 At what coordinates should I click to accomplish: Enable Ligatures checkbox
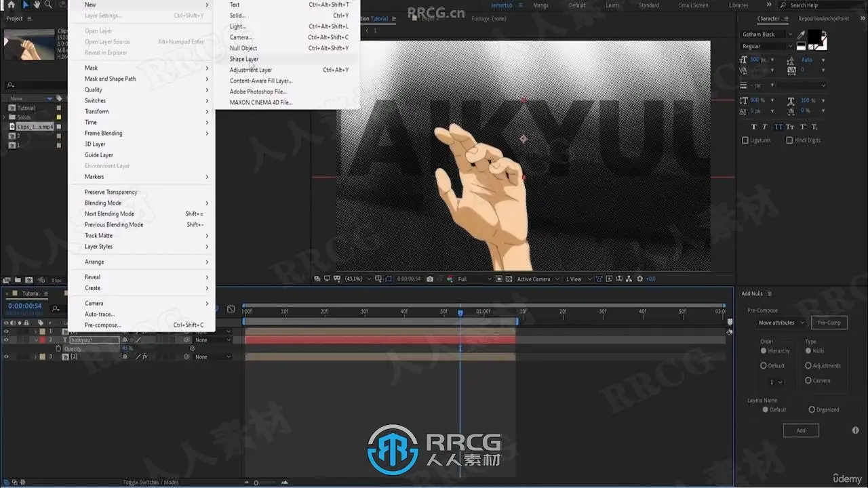point(745,140)
